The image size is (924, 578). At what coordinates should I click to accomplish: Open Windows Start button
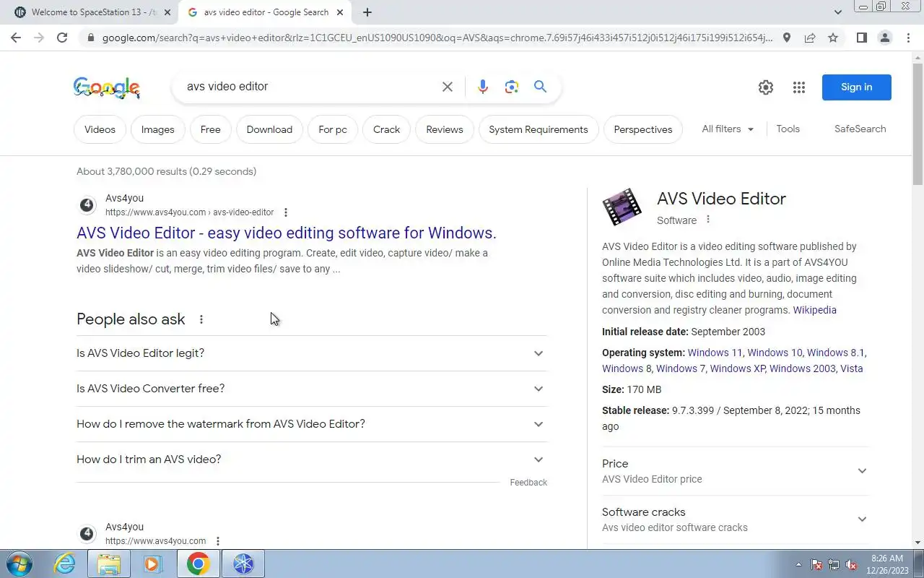point(18,564)
